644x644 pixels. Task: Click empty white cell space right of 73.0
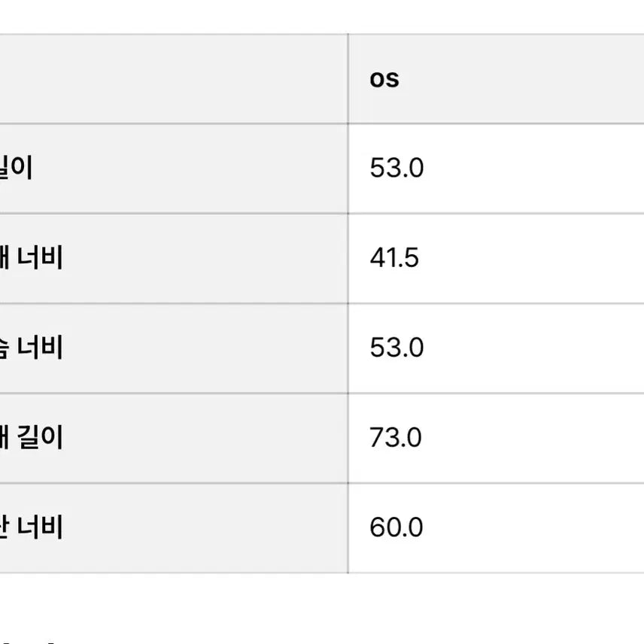[527, 437]
